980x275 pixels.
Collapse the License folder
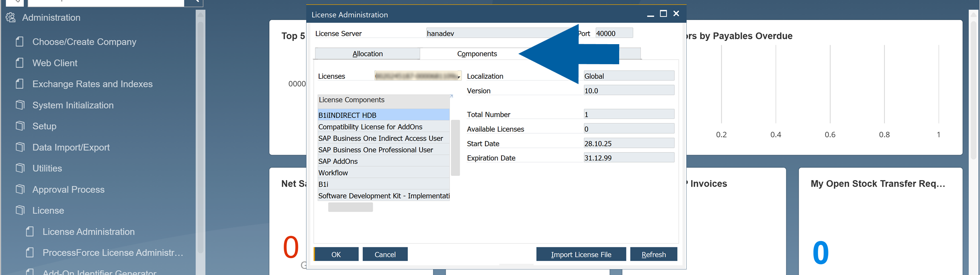[48, 210]
